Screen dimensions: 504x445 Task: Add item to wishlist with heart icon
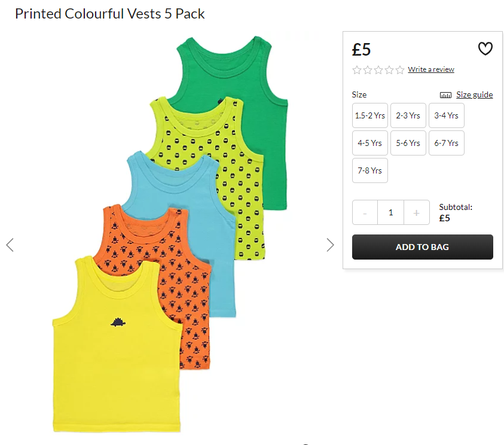pyautogui.click(x=485, y=49)
